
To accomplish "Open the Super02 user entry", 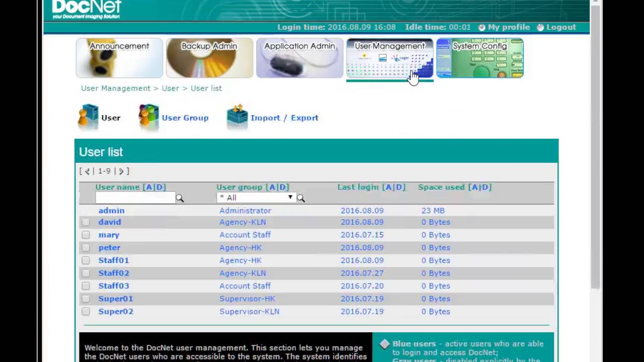I will tap(116, 312).
